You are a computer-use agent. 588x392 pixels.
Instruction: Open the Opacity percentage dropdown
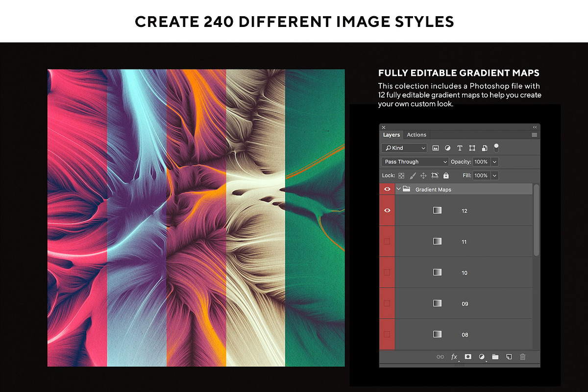coord(494,162)
